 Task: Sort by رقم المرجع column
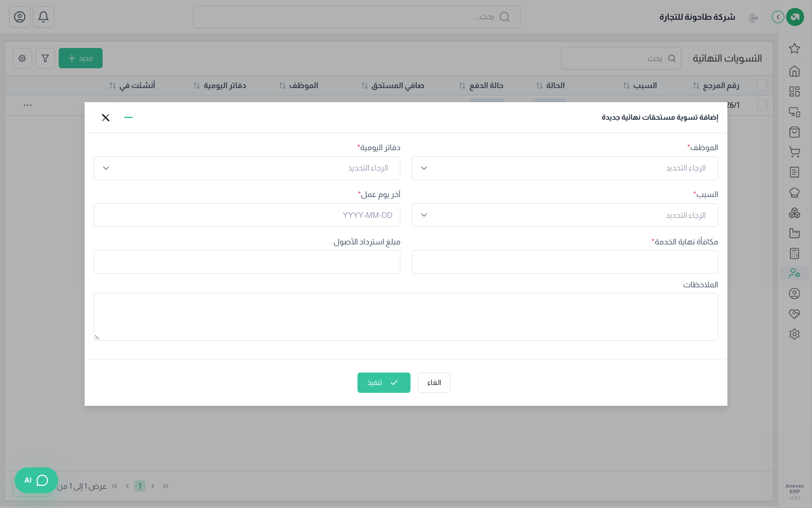point(716,85)
